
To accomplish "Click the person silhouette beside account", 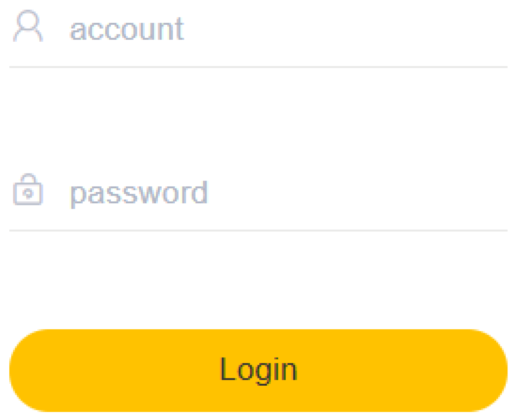I will [28, 26].
